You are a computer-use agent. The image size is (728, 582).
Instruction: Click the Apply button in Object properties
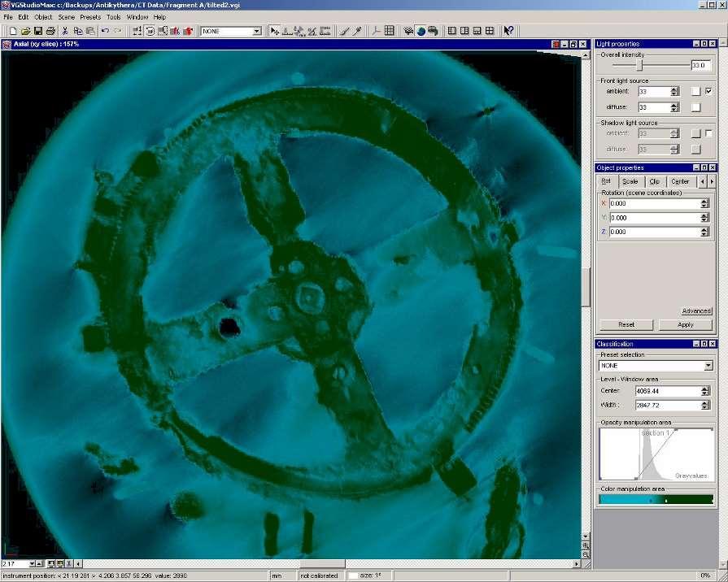[685, 324]
